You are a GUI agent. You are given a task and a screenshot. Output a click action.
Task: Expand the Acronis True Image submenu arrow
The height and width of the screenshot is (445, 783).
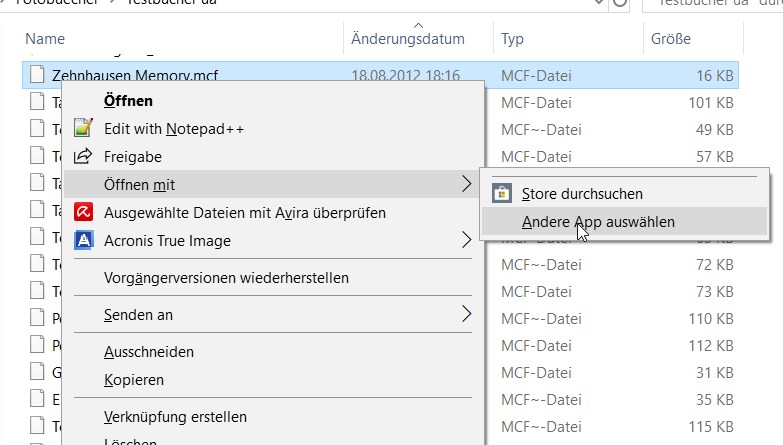466,240
